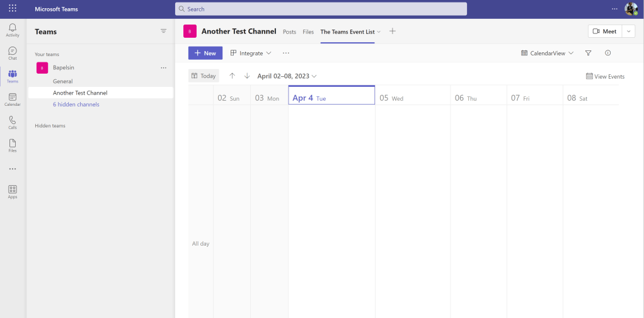Click the Search input field

[321, 9]
